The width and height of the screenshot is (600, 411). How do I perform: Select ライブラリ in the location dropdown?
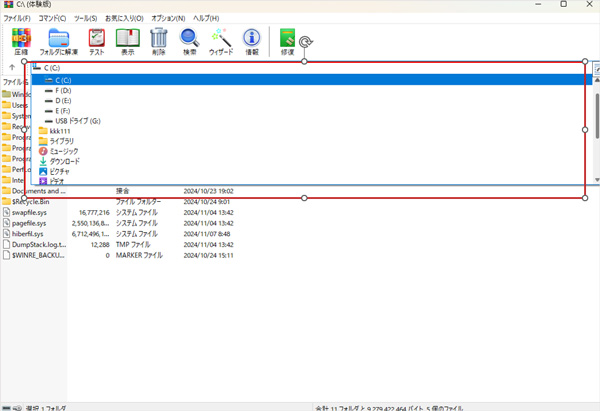(x=63, y=141)
